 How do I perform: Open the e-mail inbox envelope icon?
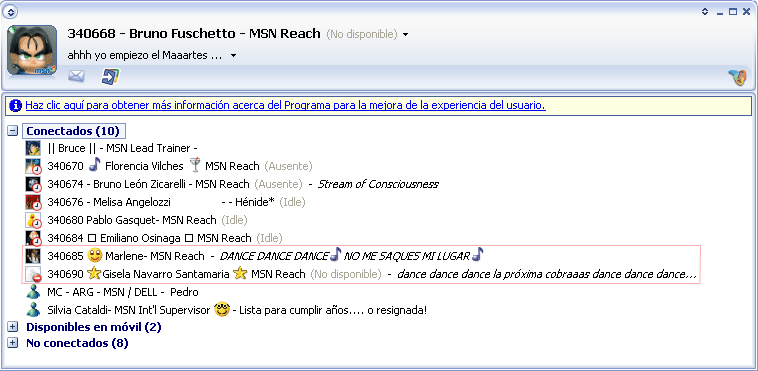pyautogui.click(x=76, y=76)
